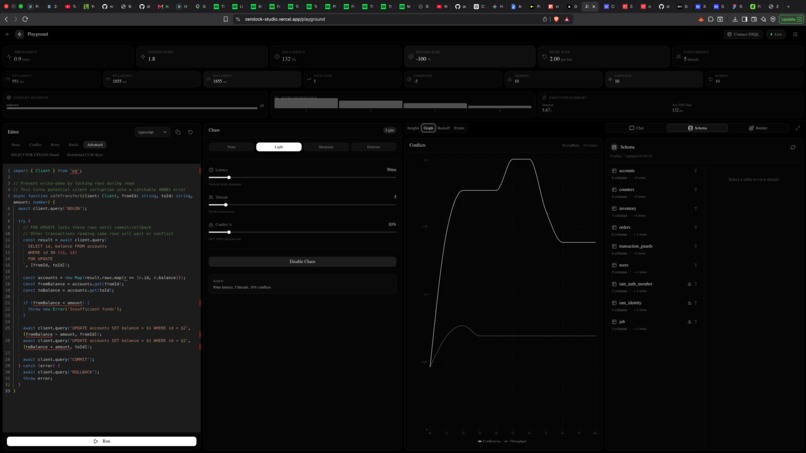806x453 pixels.
Task: Reset the editor code with the reset icon
Action: point(190,132)
